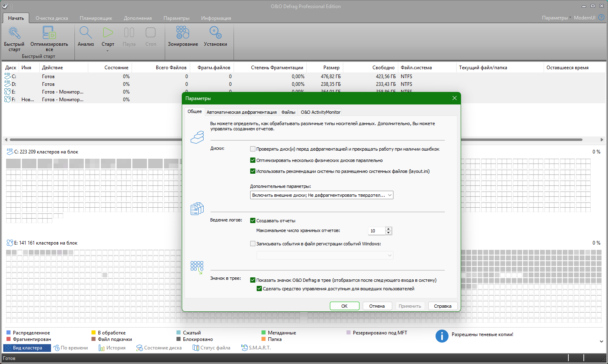Image resolution: width=608 pixels, height=364 pixels.
Task: Open the Планировщик ribbon tab
Action: 96,18
